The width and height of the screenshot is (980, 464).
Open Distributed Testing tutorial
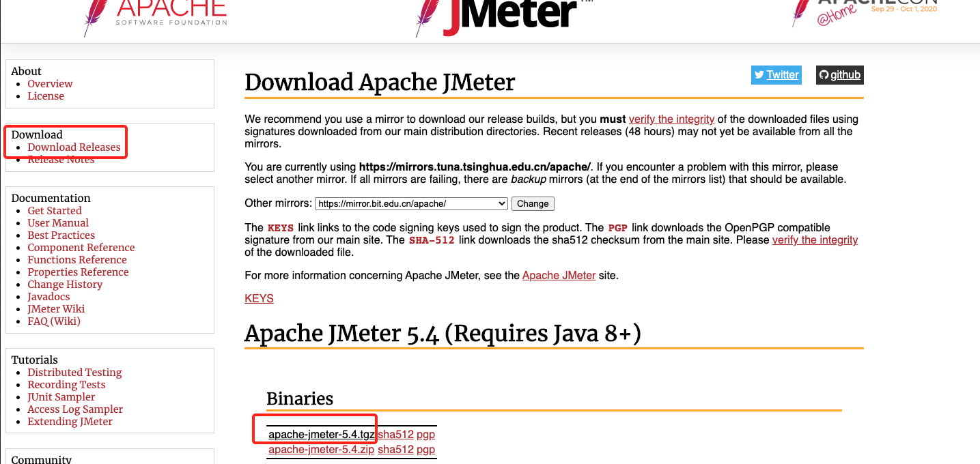74,373
